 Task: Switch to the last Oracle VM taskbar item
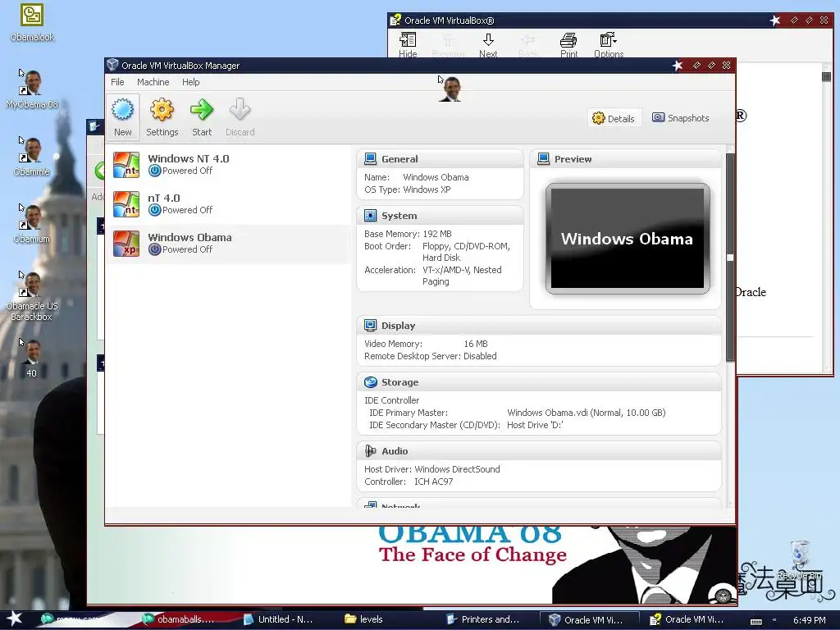click(x=687, y=619)
